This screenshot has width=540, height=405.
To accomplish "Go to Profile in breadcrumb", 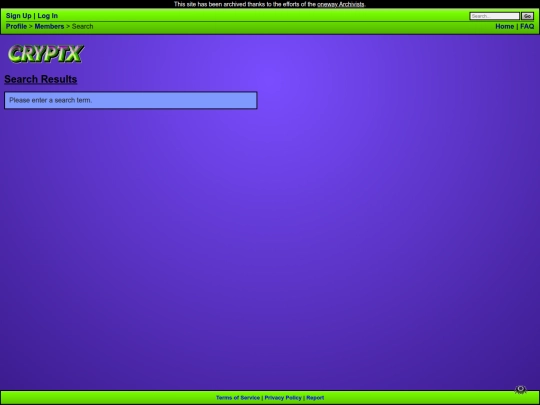I will tap(16, 27).
